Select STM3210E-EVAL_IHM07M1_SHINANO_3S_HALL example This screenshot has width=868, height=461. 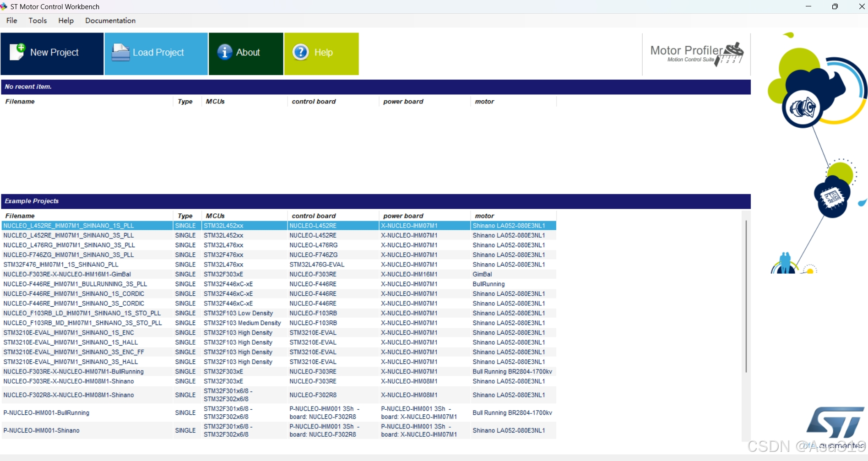[279, 362]
